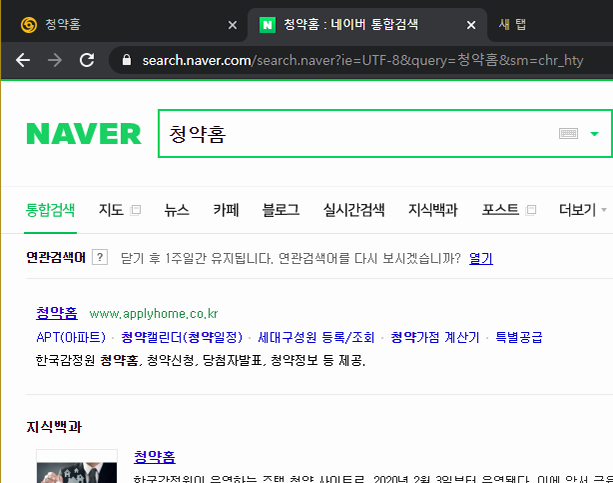Open the 청약가점 계산기 sublink

coord(435,337)
